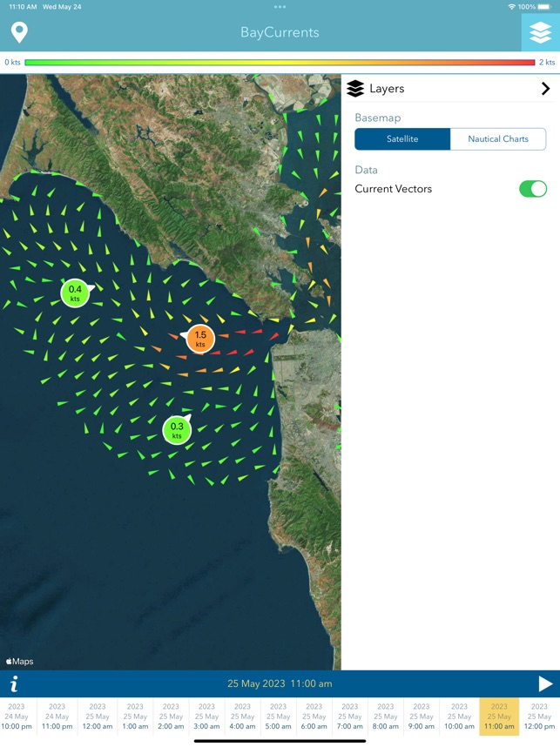Tap the three-dot multitasking indicator at top

tap(280, 7)
